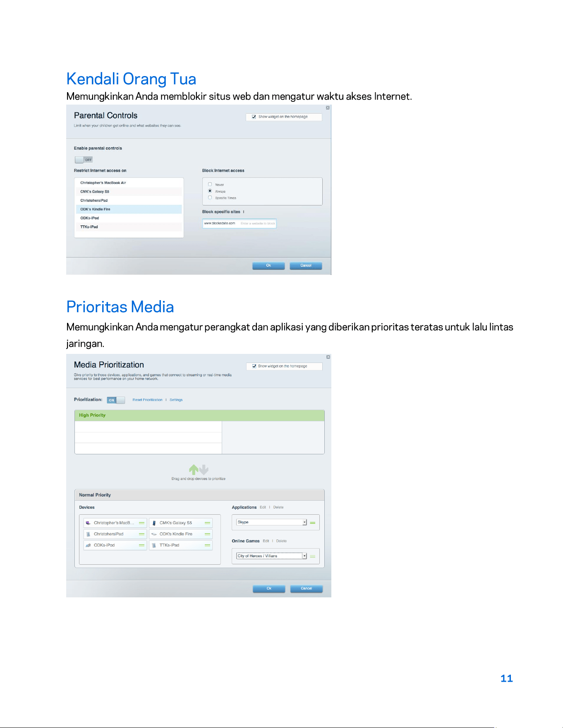Toggle the Prioritization ON switch

point(116,400)
